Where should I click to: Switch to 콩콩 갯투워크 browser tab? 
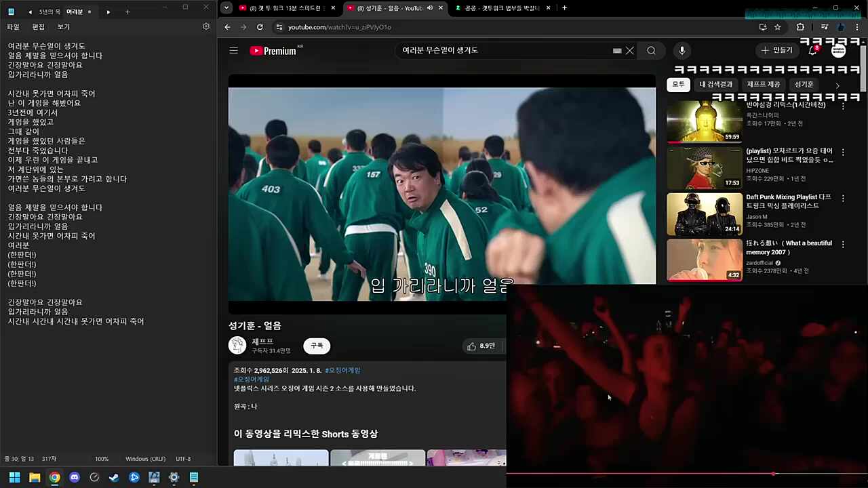[502, 8]
